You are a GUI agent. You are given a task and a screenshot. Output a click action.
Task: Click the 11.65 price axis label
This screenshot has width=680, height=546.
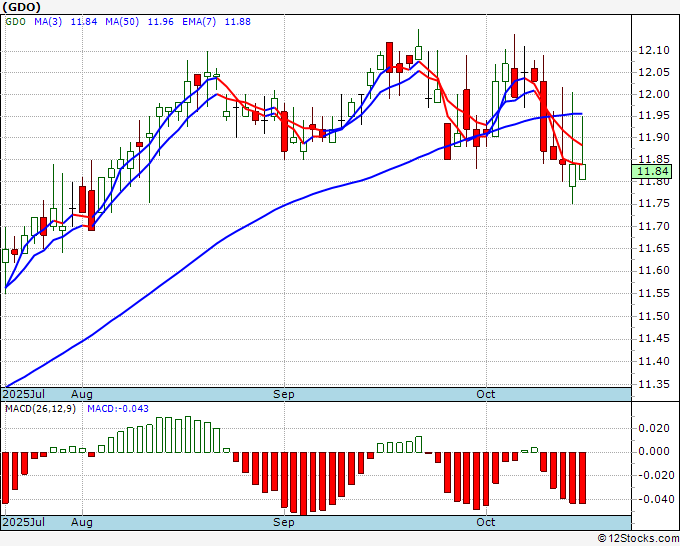654,248
